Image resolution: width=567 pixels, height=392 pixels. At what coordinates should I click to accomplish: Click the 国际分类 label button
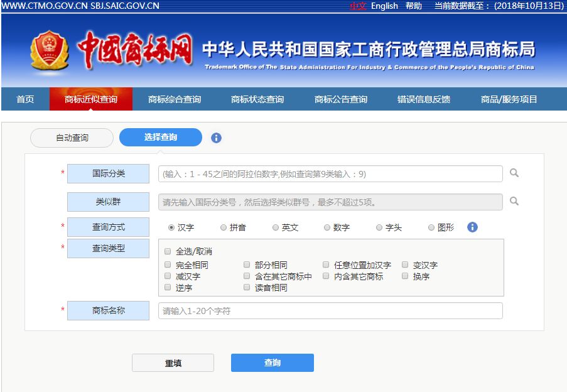pos(108,173)
